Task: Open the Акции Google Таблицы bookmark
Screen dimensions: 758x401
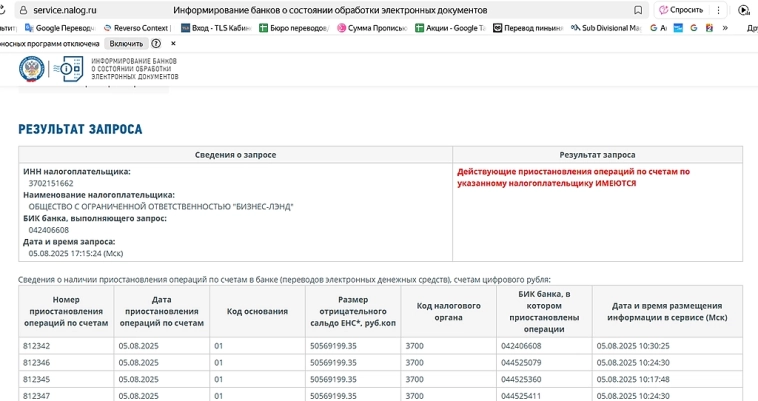Action: (x=450, y=28)
